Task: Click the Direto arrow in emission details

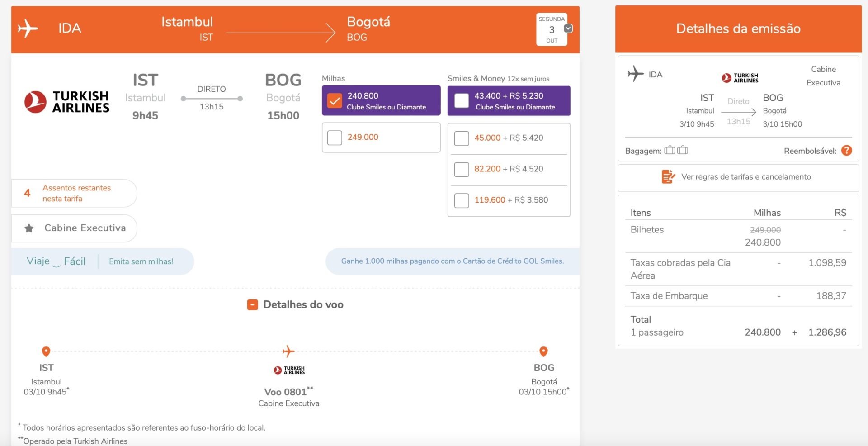Action: pos(738,111)
